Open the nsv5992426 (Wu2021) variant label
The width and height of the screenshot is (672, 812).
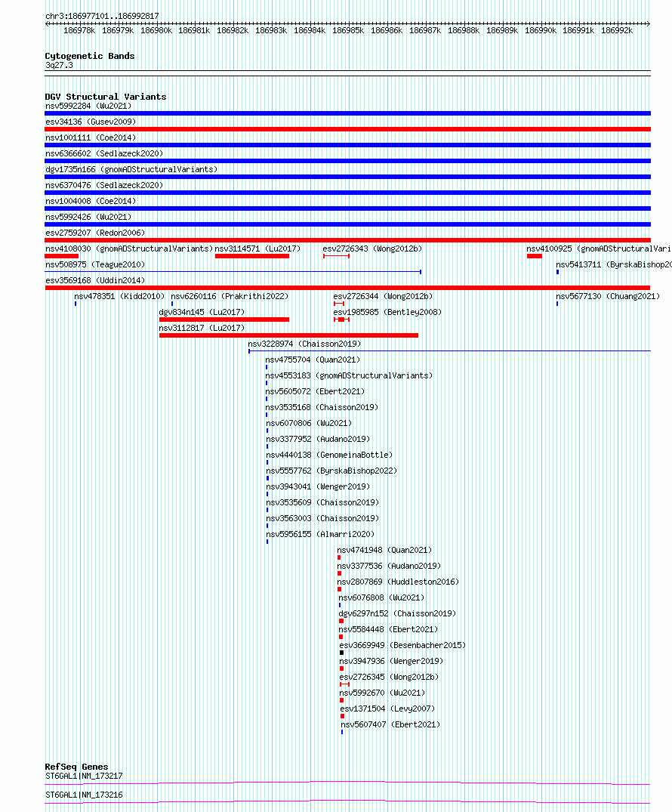coord(88,217)
